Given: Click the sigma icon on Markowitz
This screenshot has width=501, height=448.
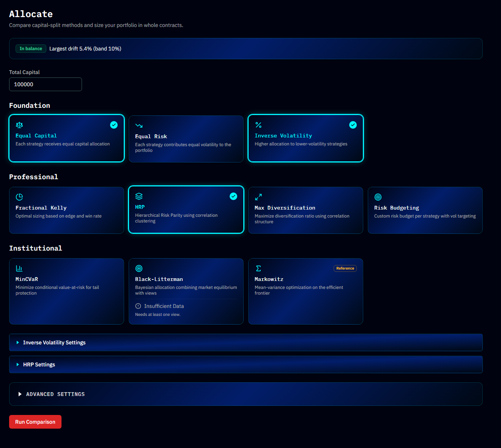Looking at the screenshot, I should click(258, 268).
